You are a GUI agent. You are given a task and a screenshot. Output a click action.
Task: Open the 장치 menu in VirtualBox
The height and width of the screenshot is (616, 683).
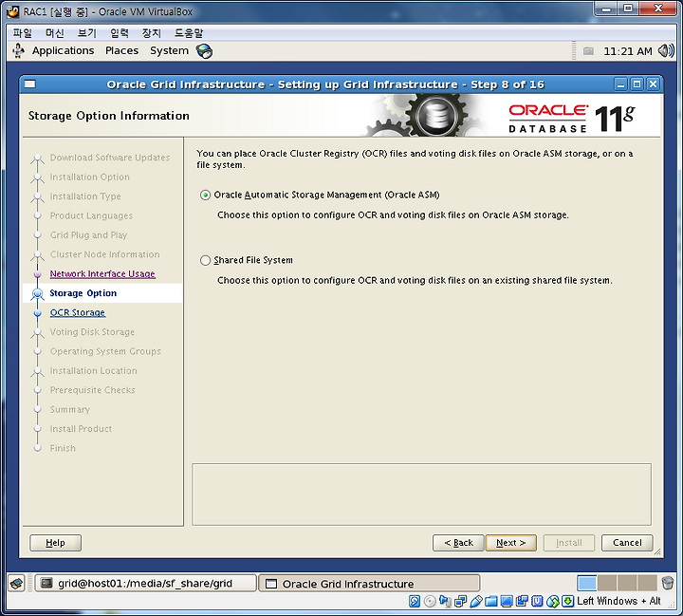click(x=151, y=32)
